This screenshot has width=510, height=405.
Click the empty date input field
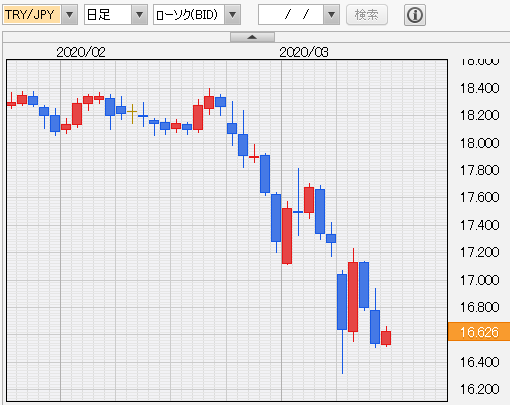click(291, 15)
